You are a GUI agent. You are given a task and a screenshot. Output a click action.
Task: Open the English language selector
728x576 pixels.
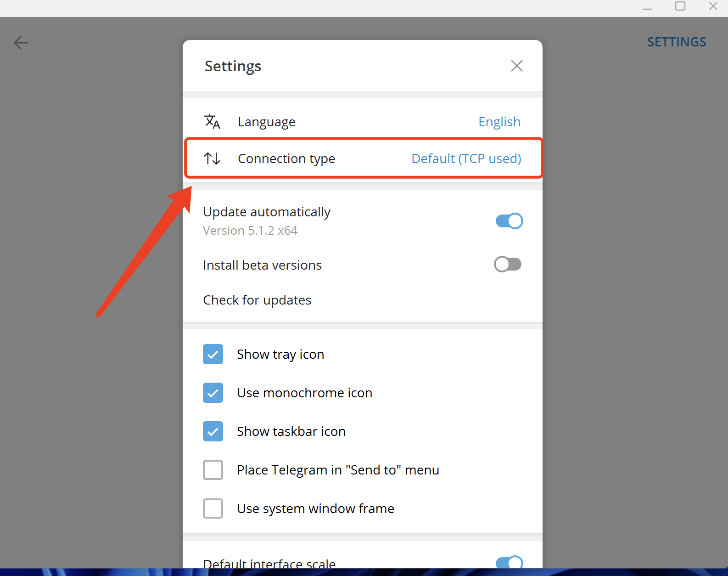click(499, 122)
